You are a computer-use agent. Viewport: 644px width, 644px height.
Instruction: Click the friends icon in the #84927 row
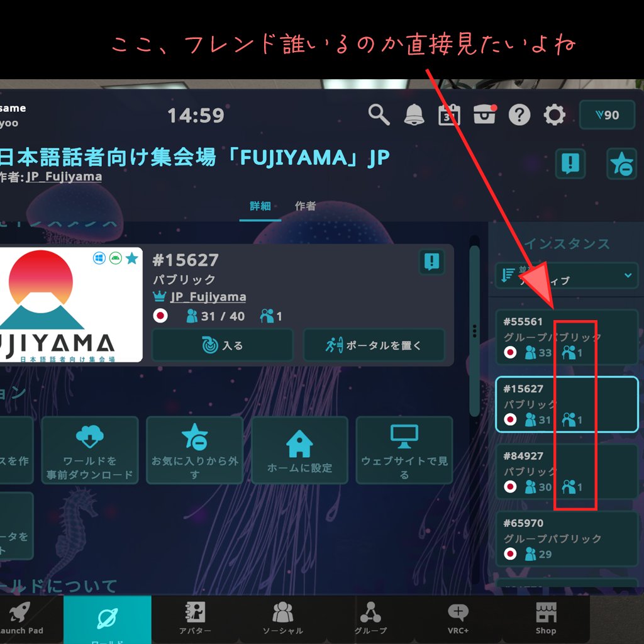pos(569,487)
